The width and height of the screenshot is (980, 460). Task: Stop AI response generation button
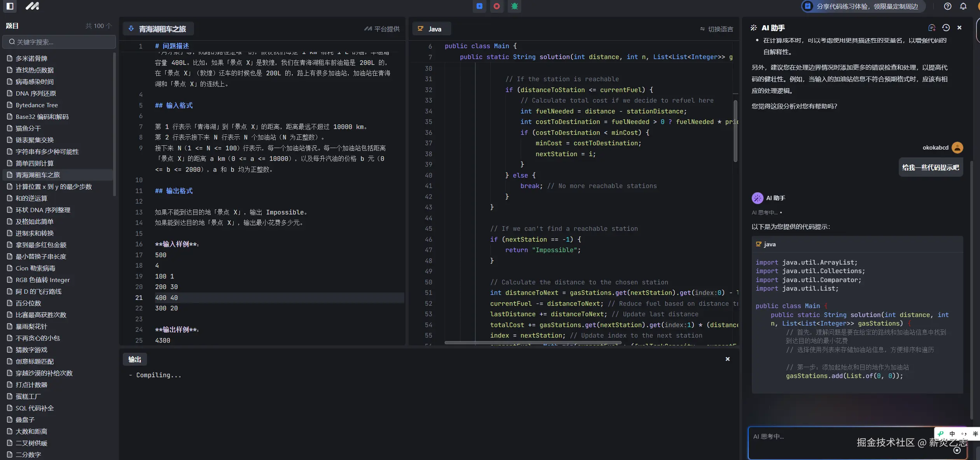[957, 450]
